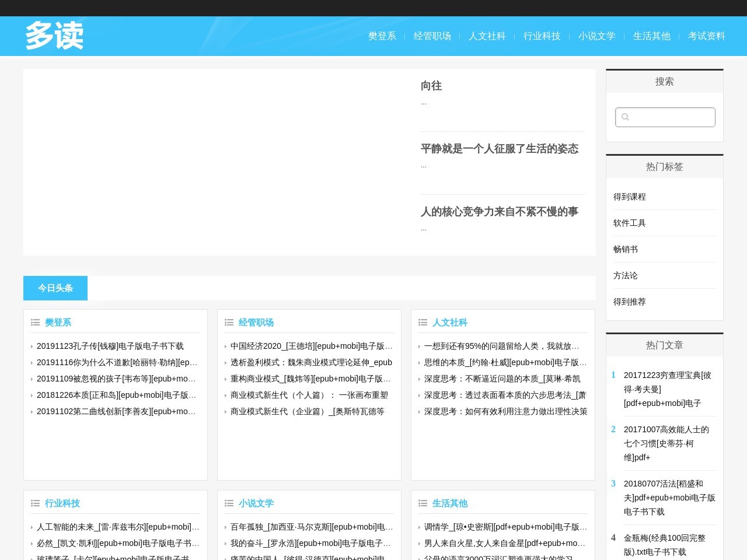
Task: Select the 今日头条 tab
Action: (55, 288)
